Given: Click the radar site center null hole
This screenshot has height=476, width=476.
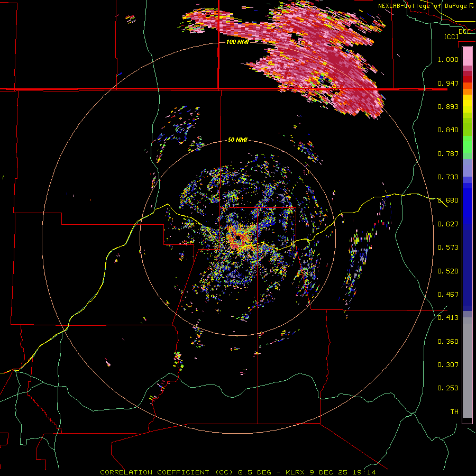Looking at the screenshot, I should (x=237, y=237).
